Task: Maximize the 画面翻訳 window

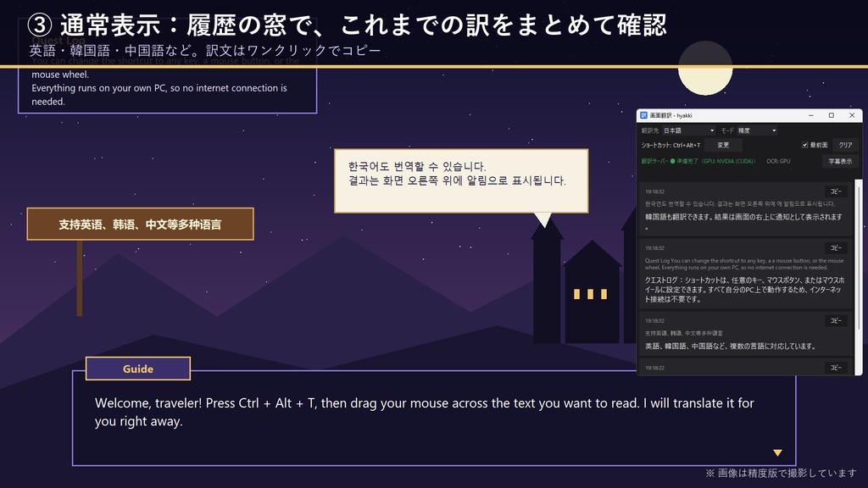Action: click(x=831, y=115)
